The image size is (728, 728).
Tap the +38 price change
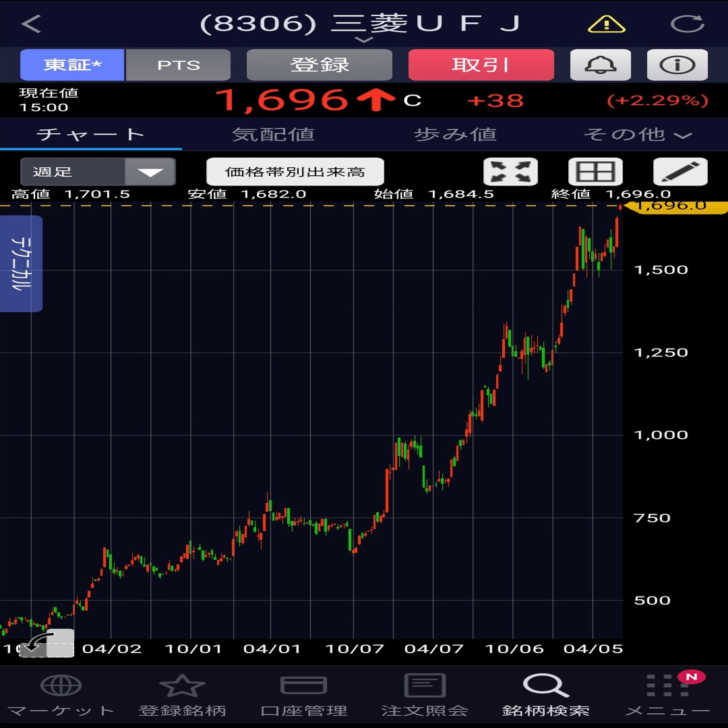coord(495,100)
